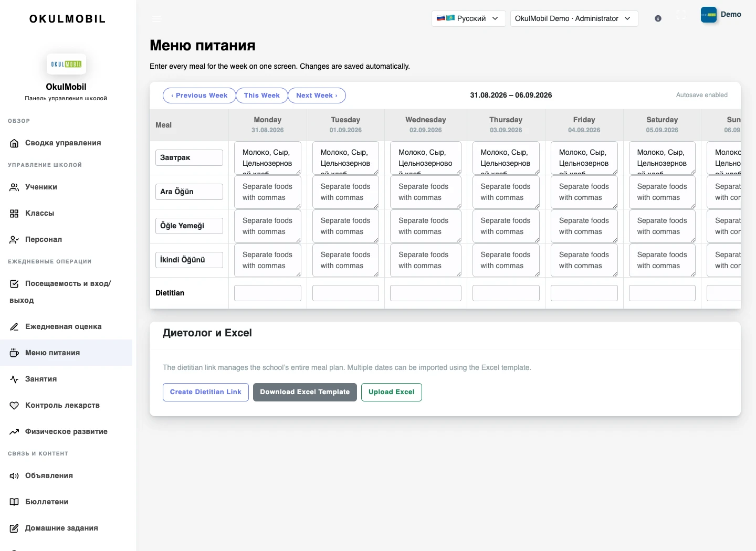The width and height of the screenshot is (756, 551).
Task: Click the Физическое развитие trending icon
Action: point(14,432)
